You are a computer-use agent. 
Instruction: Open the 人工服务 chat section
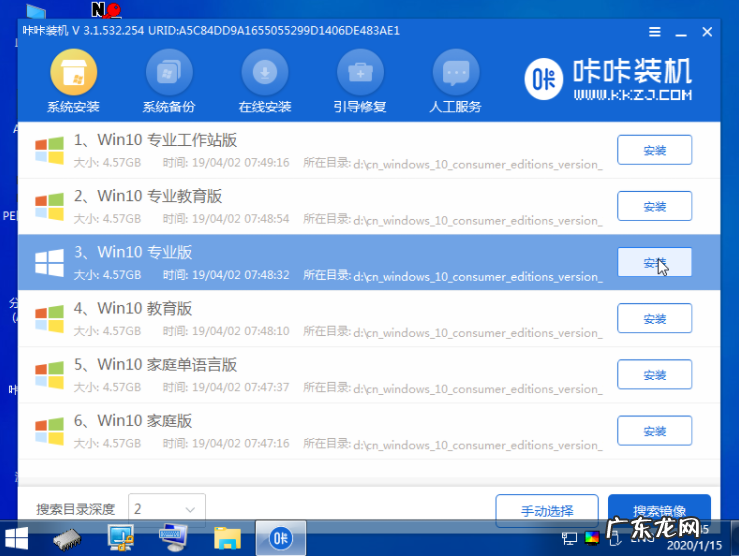tap(456, 81)
